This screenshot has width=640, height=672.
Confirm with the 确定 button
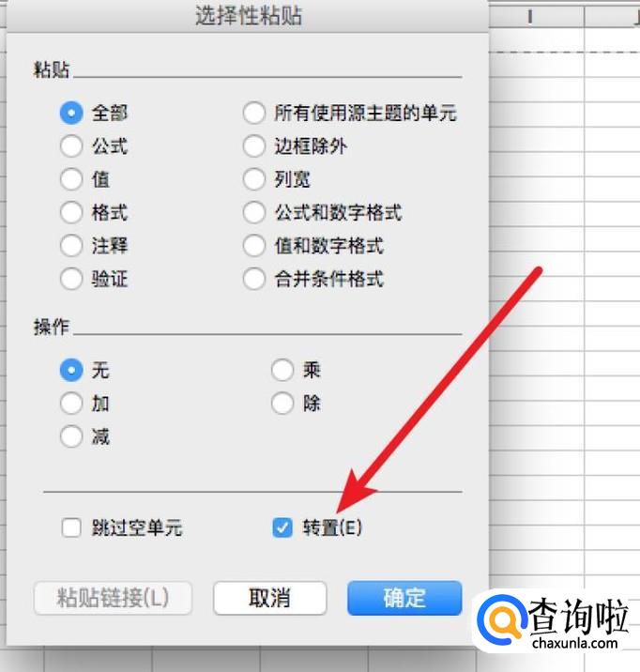pos(404,598)
